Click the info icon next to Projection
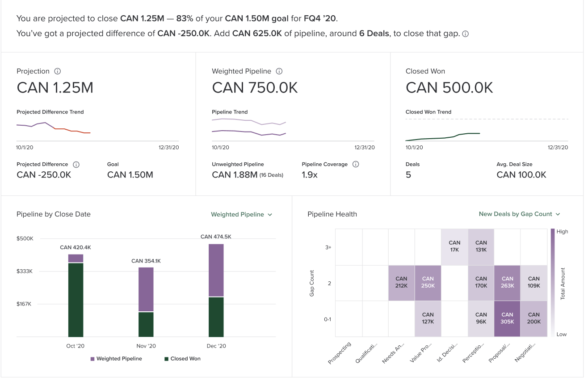Image resolution: width=588 pixels, height=382 pixels. [57, 71]
